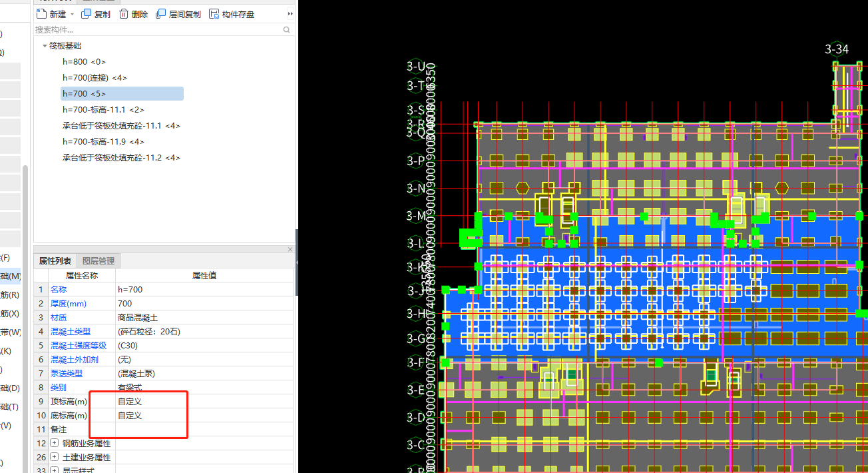This screenshot has height=473, width=868.
Task: Click the (碎石粒径：20石) value cell
Action: [204, 332]
